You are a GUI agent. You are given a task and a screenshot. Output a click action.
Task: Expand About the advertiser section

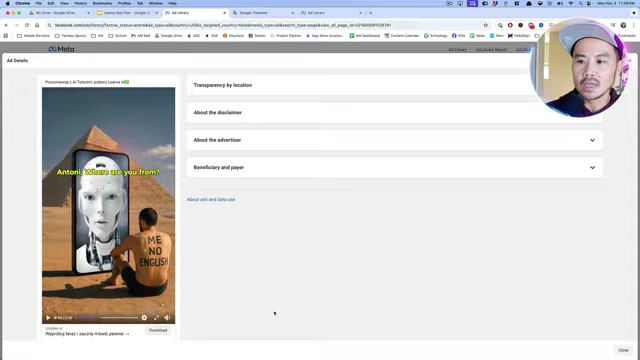(x=394, y=140)
